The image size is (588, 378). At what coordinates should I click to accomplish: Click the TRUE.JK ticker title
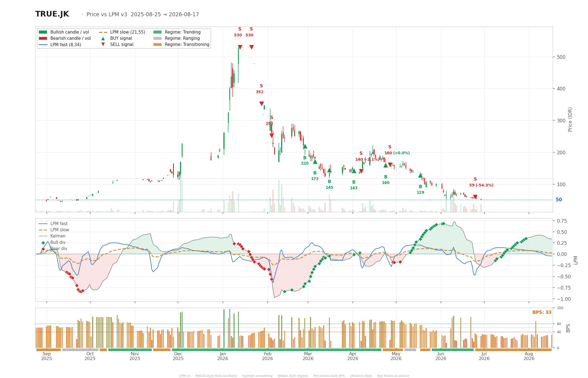click(x=52, y=14)
